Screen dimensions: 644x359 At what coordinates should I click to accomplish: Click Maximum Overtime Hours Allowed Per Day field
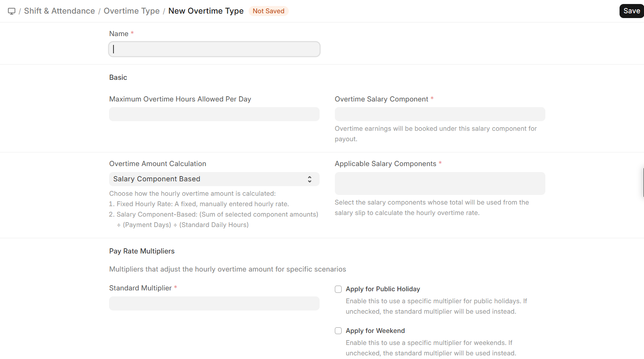point(214,114)
